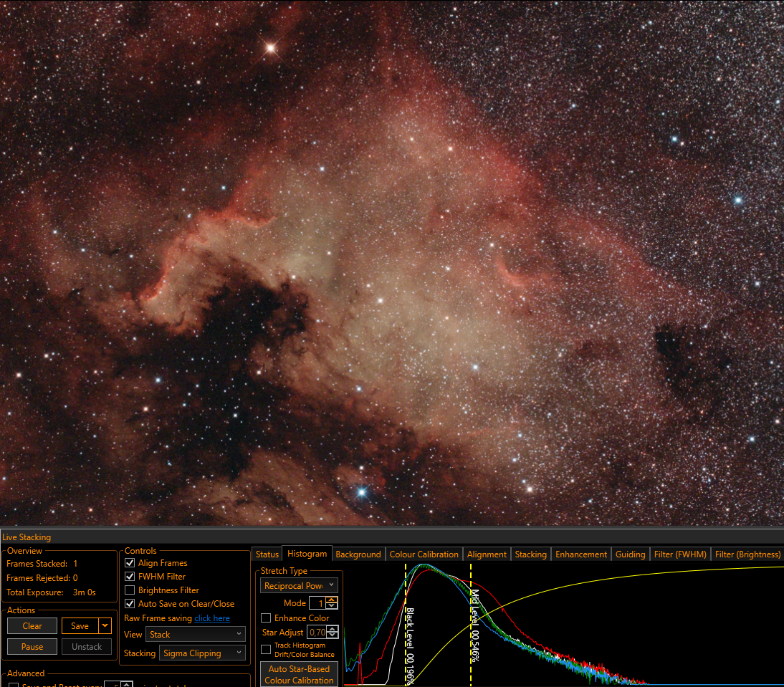Screen dimensions: 784x687
Task: Open the Stretch Type Reciprocal Pow dropdown
Action: (x=299, y=585)
